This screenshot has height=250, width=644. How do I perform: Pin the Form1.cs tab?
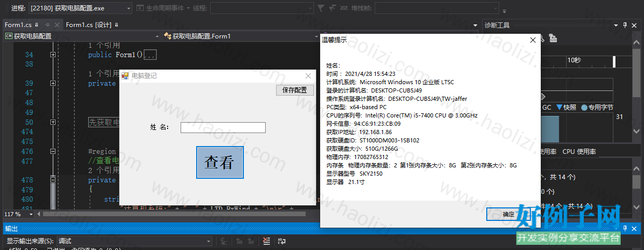pyautogui.click(x=47, y=24)
